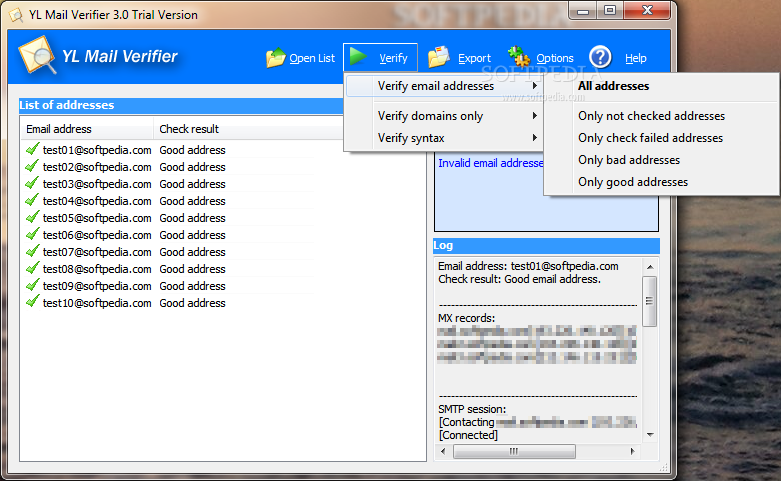
Task: Click Log scrollbar down arrow
Action: click(x=650, y=435)
